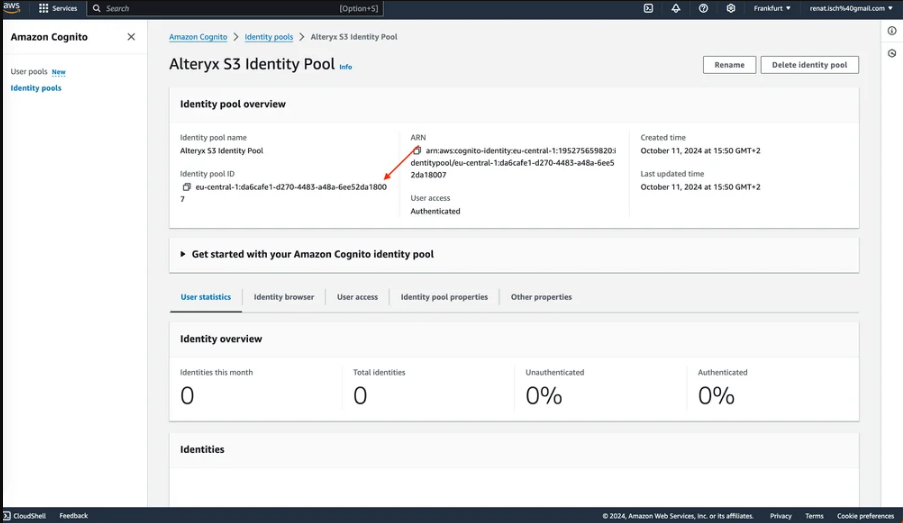903x523 pixels.
Task: Go to Amazon Cognito breadcrumb link
Action: (x=198, y=36)
